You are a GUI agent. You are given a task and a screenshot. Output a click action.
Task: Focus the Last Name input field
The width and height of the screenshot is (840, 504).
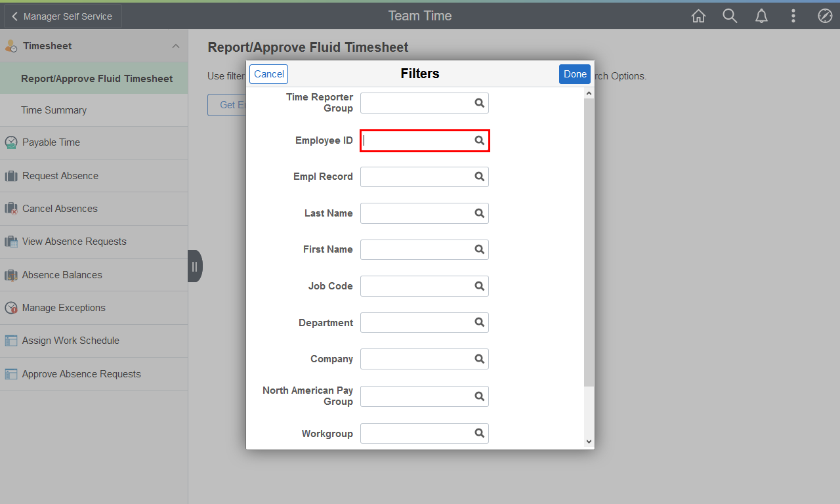[417, 213]
